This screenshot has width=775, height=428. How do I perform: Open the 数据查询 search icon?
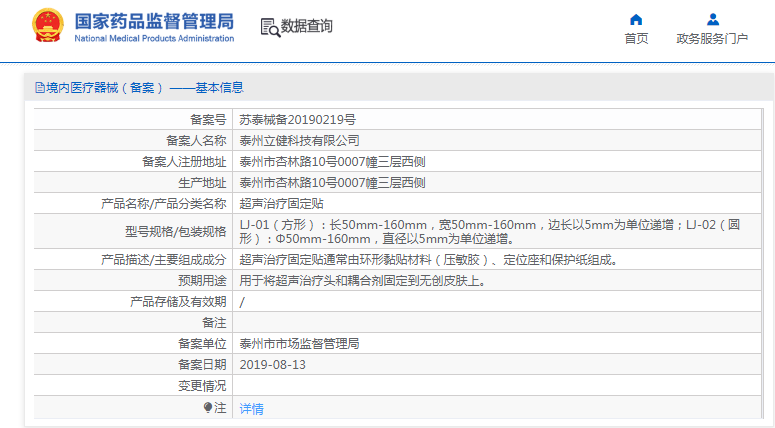[x=270, y=27]
